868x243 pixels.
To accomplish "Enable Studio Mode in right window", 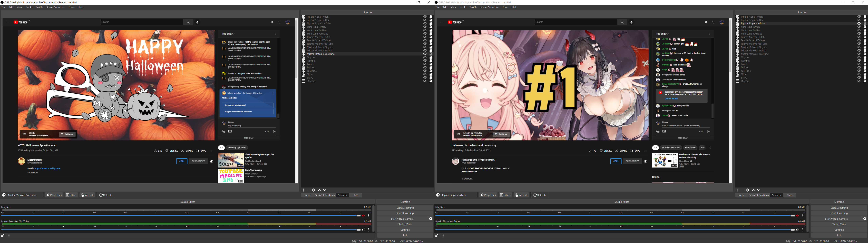I will click(839, 225).
